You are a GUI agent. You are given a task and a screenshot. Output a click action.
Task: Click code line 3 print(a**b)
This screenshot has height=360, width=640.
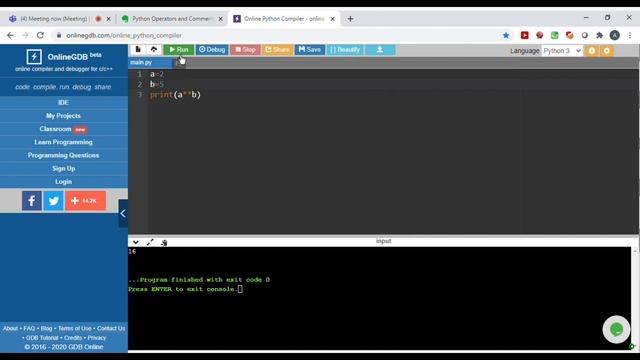click(x=175, y=95)
